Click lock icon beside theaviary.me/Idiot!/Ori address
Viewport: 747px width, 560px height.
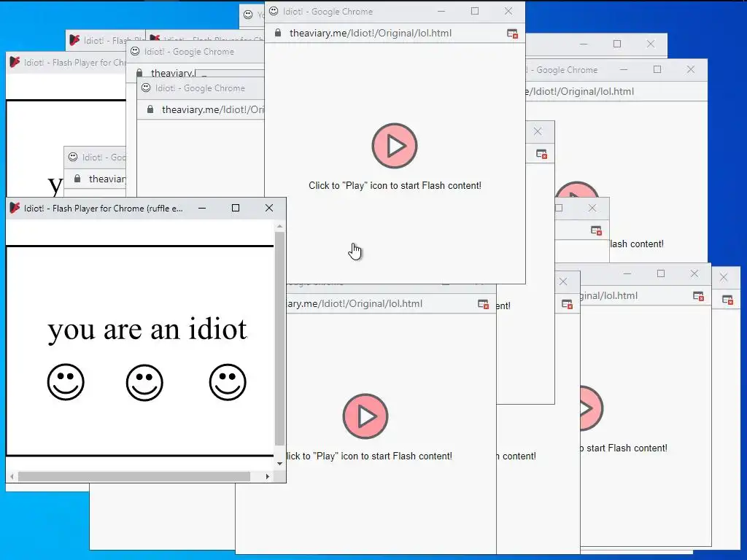pos(150,109)
